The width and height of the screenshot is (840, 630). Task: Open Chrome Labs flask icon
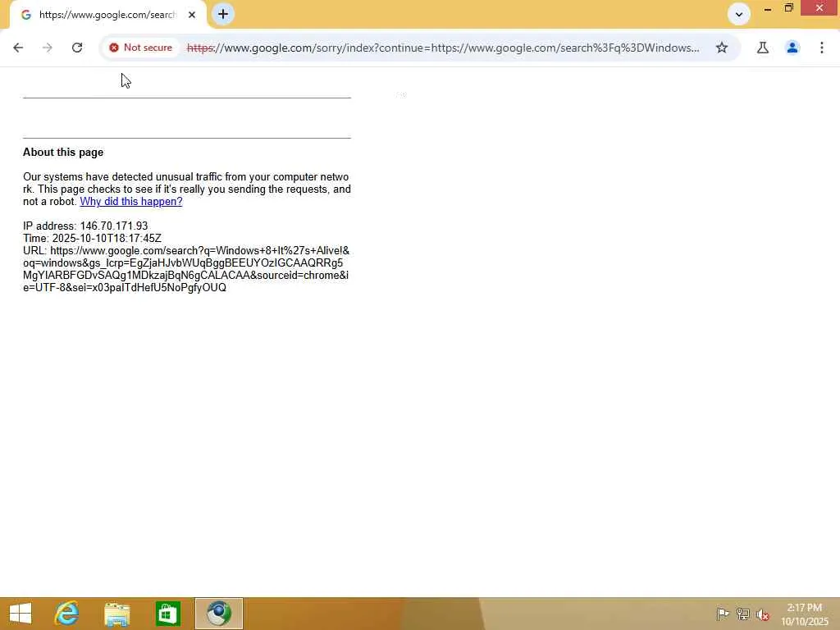(x=763, y=48)
